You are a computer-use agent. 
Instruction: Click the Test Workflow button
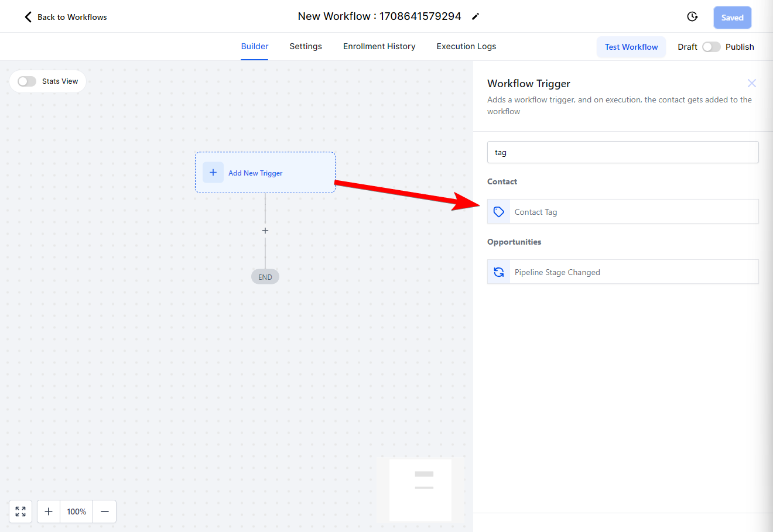pyautogui.click(x=631, y=47)
